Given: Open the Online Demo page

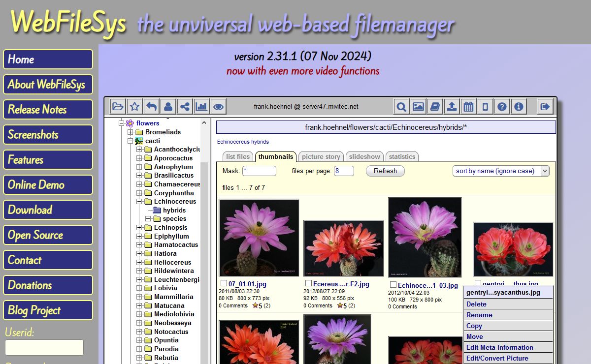Looking at the screenshot, I should click(x=48, y=185).
